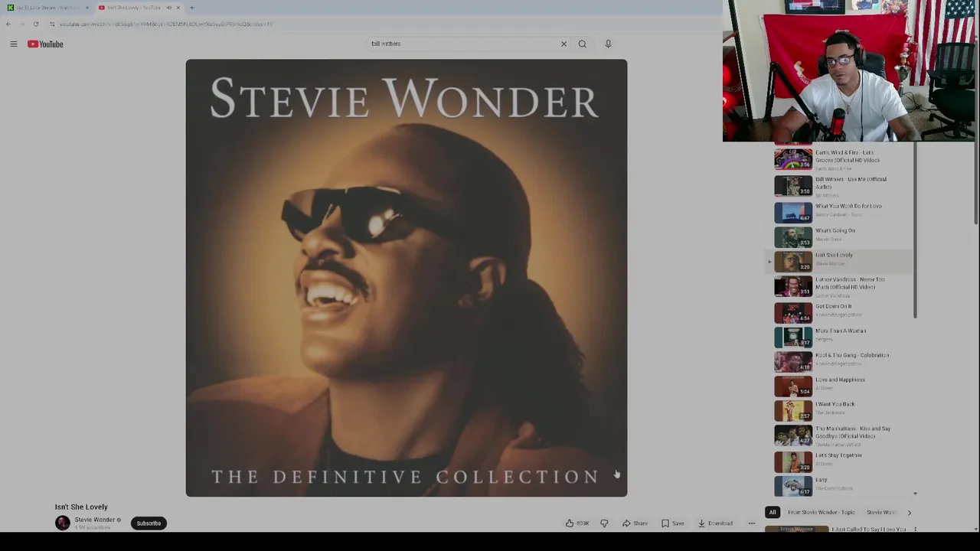
Task: Click into the YouTube search box
Action: tap(463, 44)
